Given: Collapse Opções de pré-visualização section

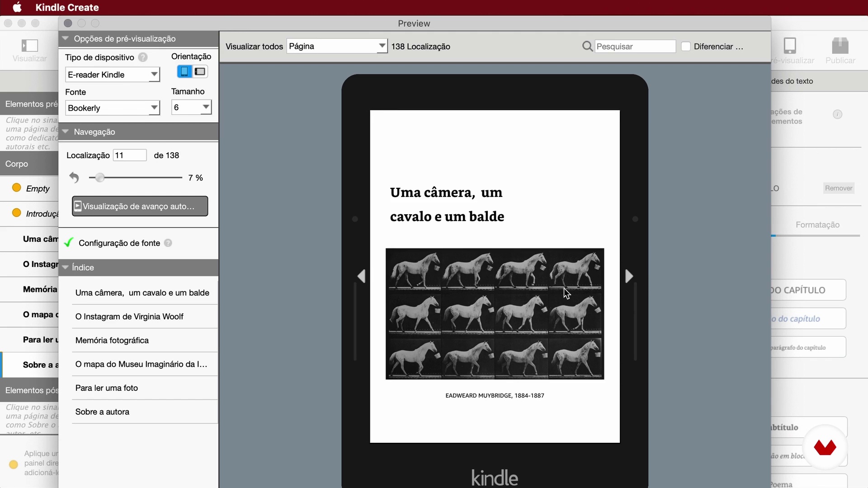Looking at the screenshot, I should [66, 38].
